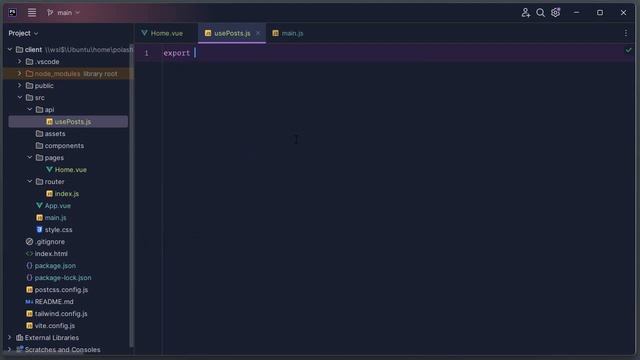Open the main hamburger menu

pos(32,13)
